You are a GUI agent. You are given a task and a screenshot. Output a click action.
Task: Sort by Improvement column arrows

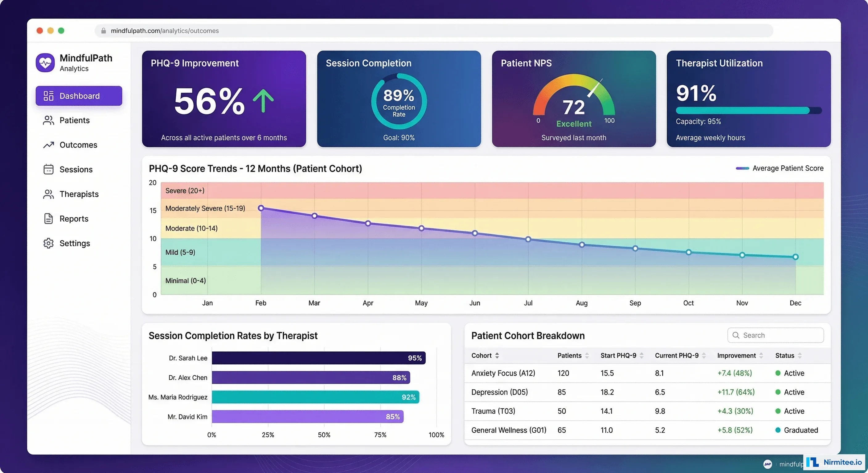[761, 355]
